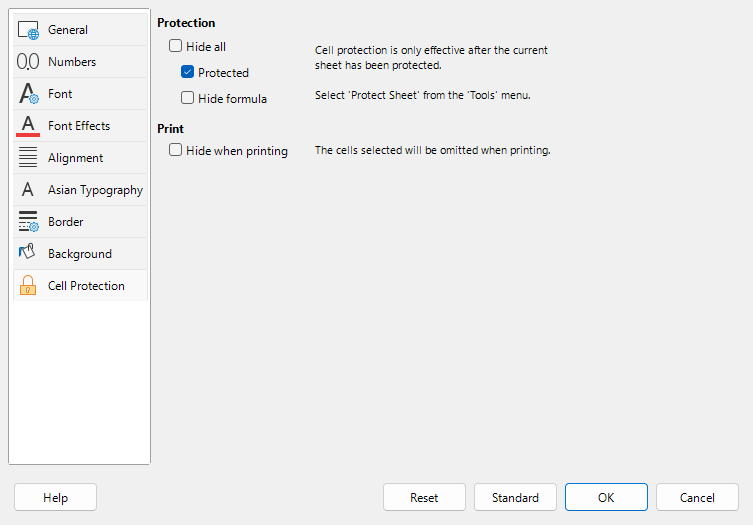The height and width of the screenshot is (525, 753).
Task: Click the 'Print' section heading
Action: pos(170,129)
